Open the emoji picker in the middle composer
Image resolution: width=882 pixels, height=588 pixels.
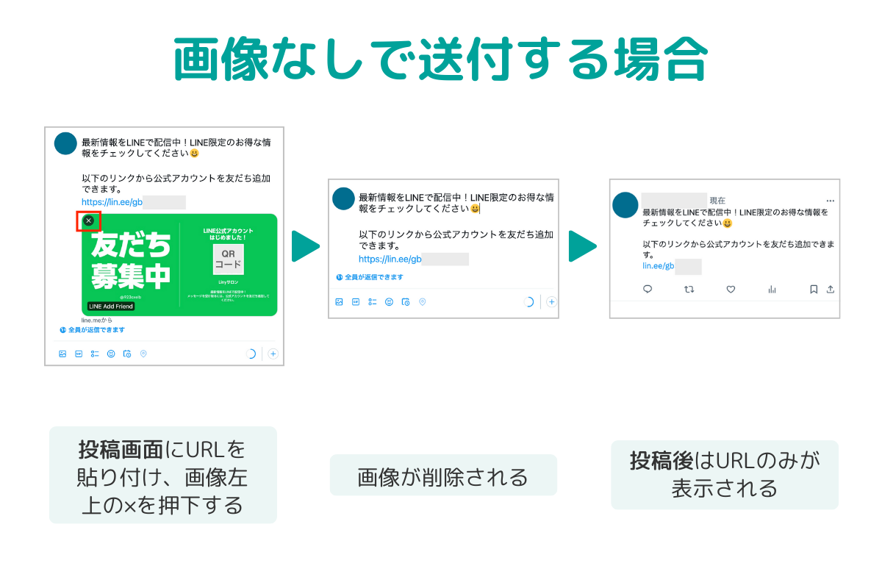coord(389,302)
